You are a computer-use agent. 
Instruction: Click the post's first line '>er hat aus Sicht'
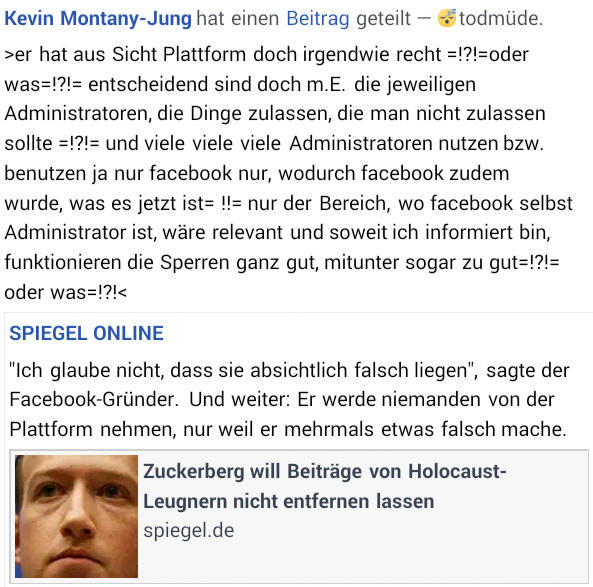[266, 54]
